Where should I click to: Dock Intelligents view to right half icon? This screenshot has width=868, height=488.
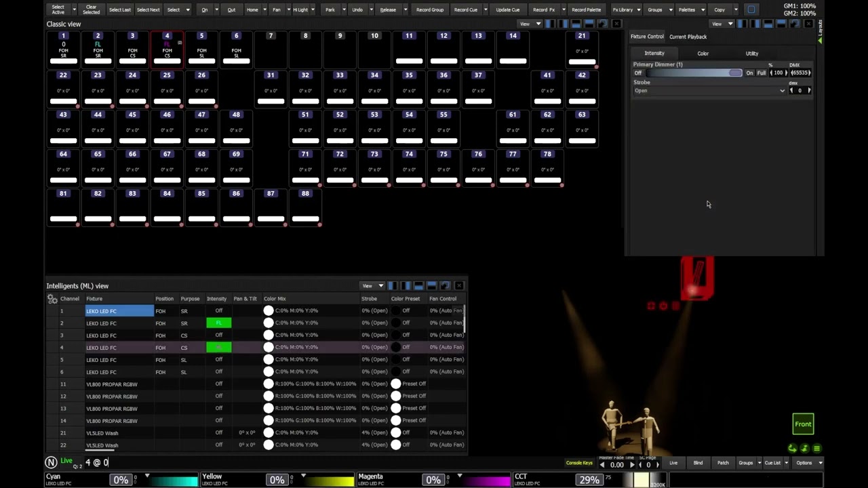pos(406,285)
